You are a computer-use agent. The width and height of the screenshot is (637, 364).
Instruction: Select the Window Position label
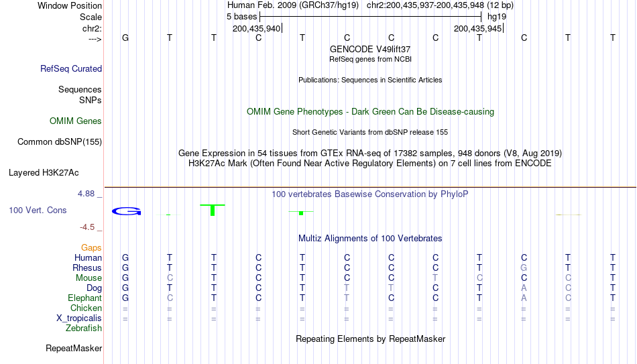[x=70, y=5]
